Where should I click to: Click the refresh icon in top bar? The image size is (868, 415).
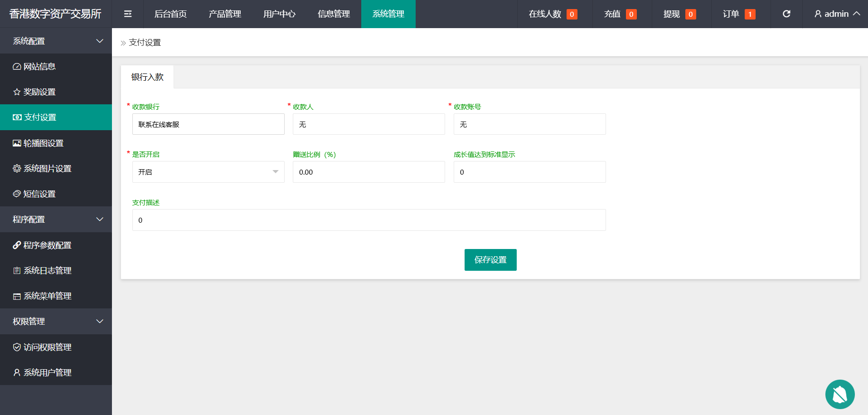pos(786,14)
